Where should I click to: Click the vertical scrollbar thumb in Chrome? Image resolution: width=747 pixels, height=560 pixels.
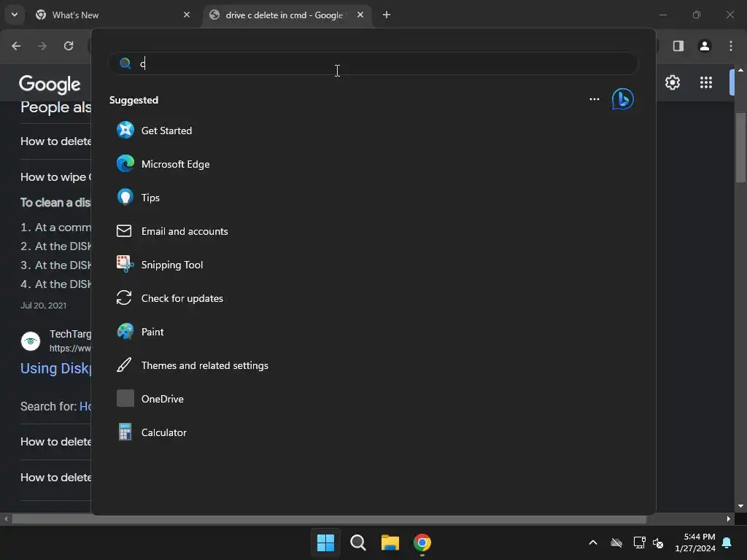pos(740,147)
